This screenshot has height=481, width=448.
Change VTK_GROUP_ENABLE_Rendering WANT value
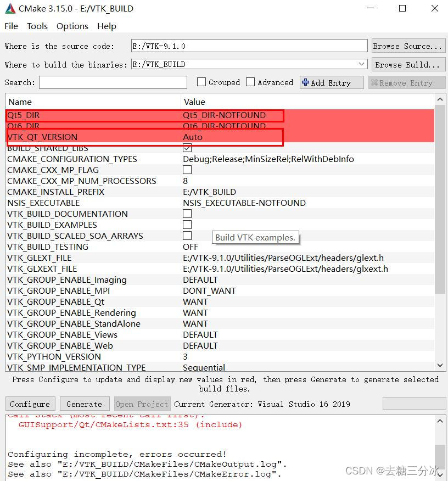195,313
